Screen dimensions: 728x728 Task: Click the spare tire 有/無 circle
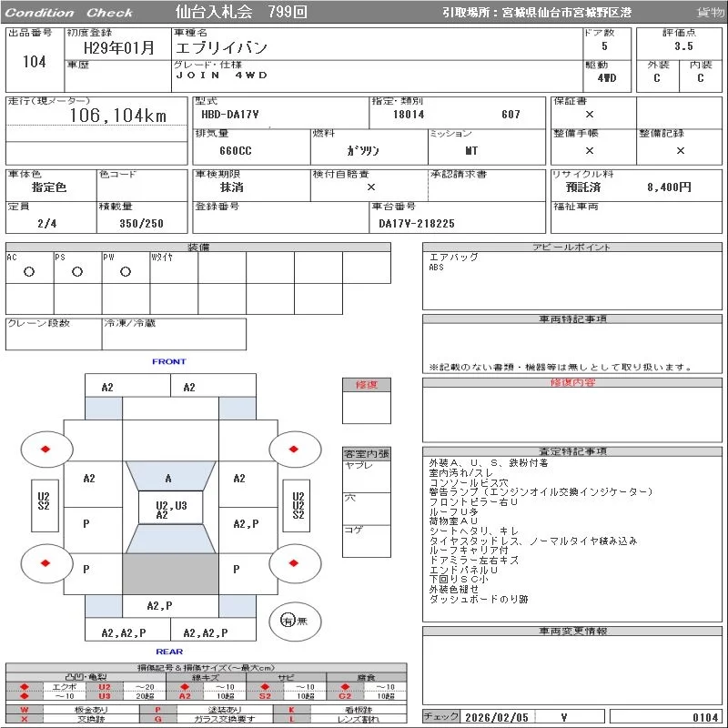coord(288,621)
